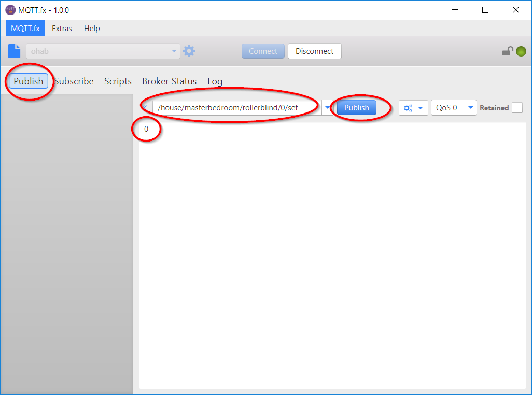Viewport: 532px width, 395px height.
Task: Click the new connection profile file icon
Action: [14, 51]
